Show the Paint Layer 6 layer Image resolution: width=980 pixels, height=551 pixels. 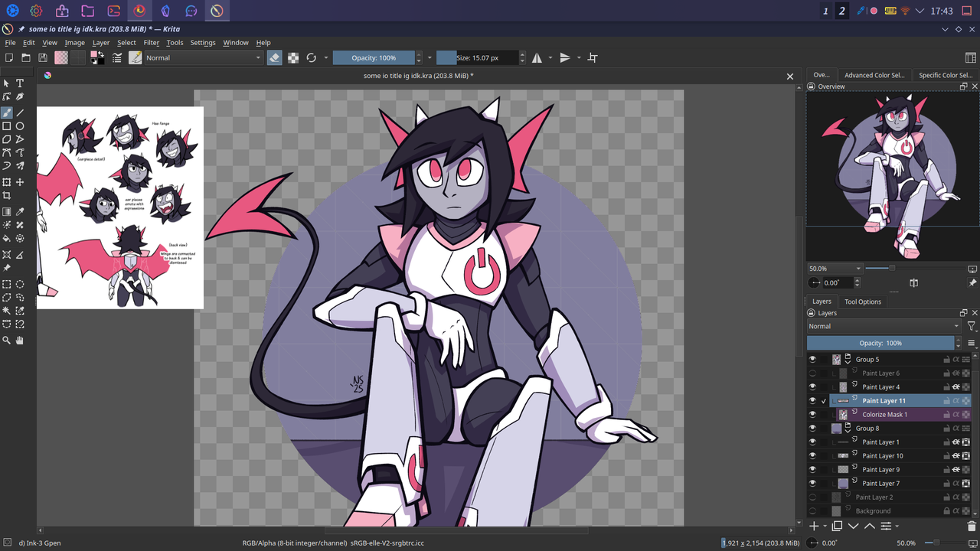pos(813,373)
